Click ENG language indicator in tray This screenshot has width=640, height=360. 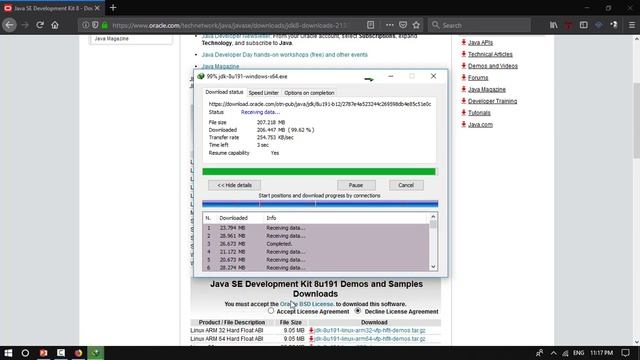click(x=578, y=353)
